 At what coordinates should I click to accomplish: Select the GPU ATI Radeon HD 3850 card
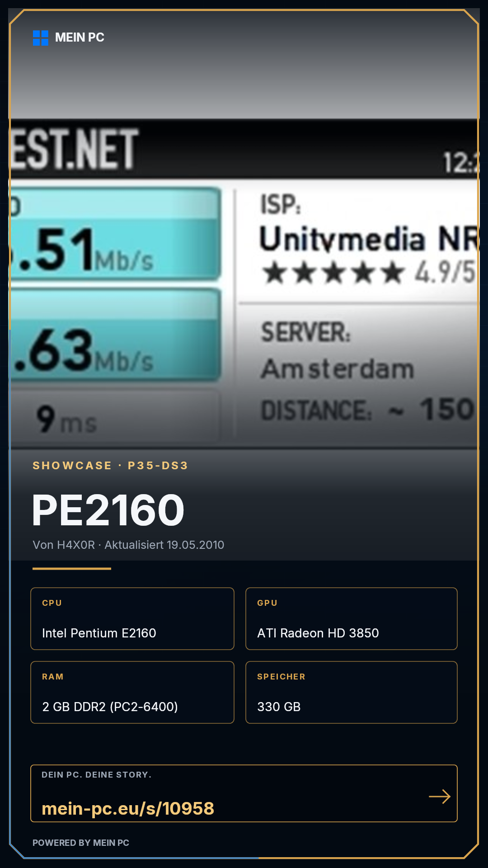(352, 619)
